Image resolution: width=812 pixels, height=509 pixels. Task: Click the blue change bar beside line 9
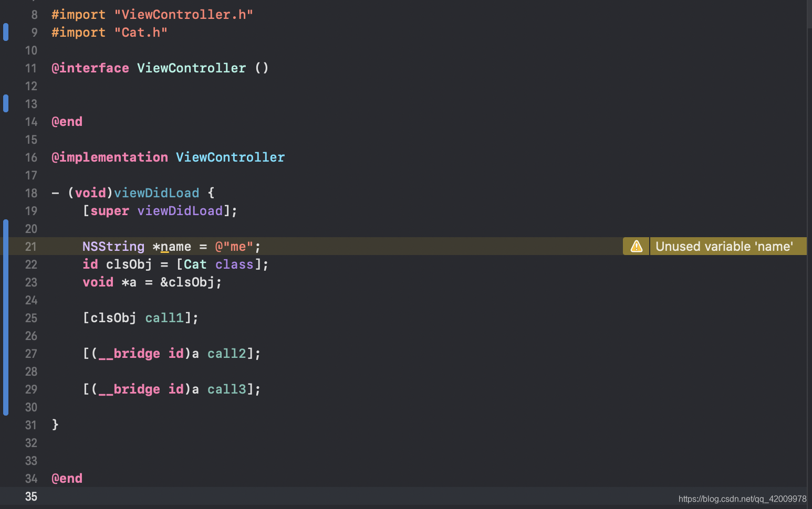pyautogui.click(x=6, y=32)
